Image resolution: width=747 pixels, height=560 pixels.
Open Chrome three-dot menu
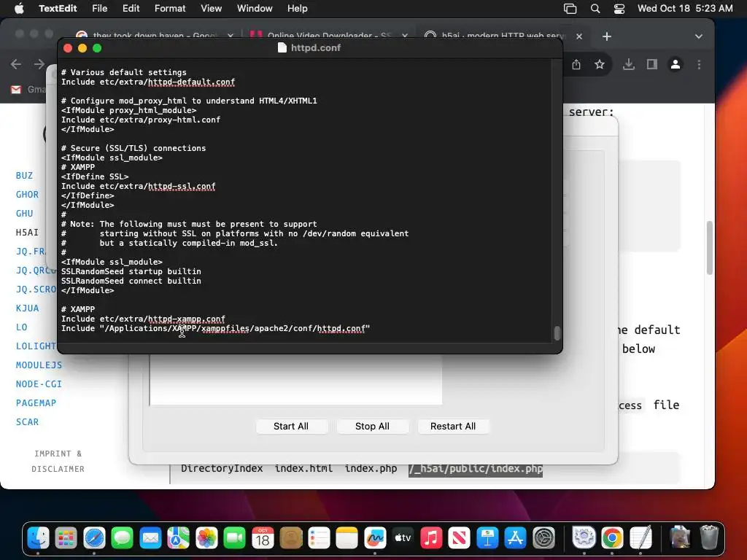(x=699, y=64)
